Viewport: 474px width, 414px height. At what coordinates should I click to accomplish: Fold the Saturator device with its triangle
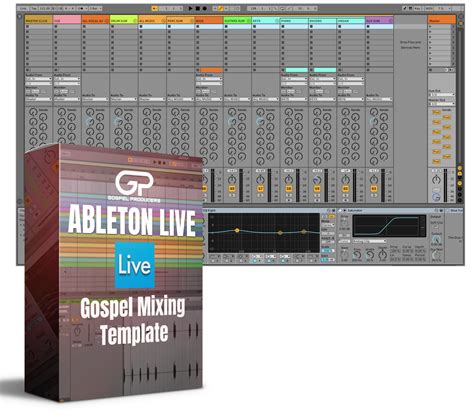coord(345,211)
